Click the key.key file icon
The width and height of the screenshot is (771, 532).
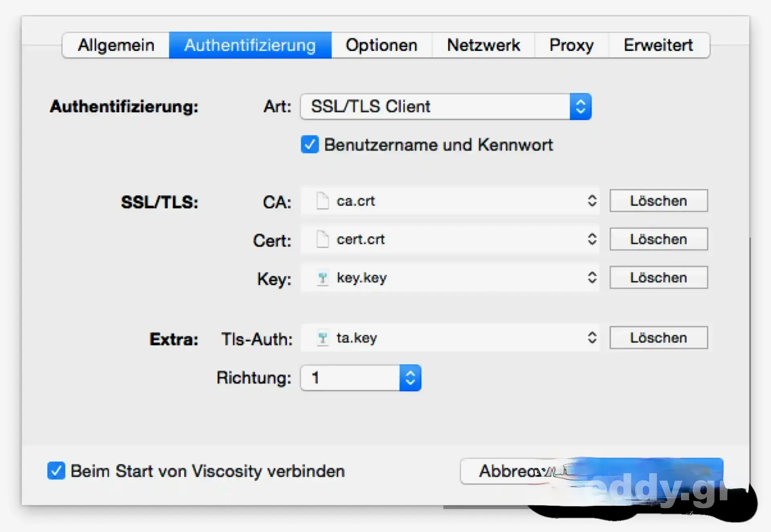322,278
